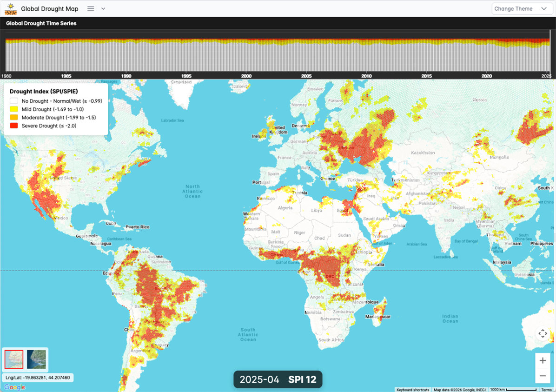Viewport: 556px width, 392px height.
Task: Select the road map basemap thumbnail
Action: (x=14, y=359)
